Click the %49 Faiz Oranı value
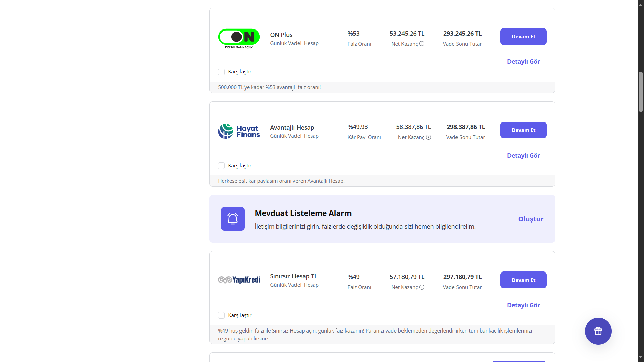The height and width of the screenshot is (362, 644). coord(354,277)
